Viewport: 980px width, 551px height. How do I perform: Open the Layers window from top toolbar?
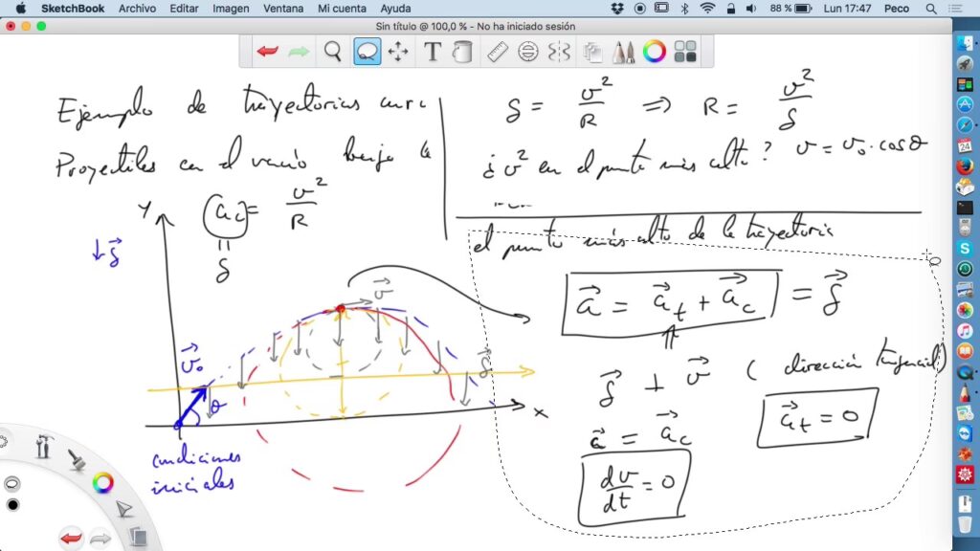coord(592,52)
